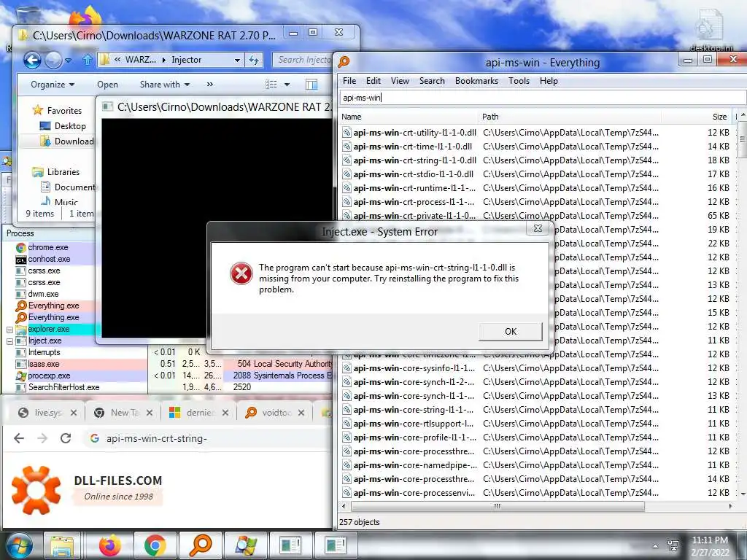Select SearchFilterHost.exe process row
The width and height of the screenshot is (747, 560).
tap(167, 387)
